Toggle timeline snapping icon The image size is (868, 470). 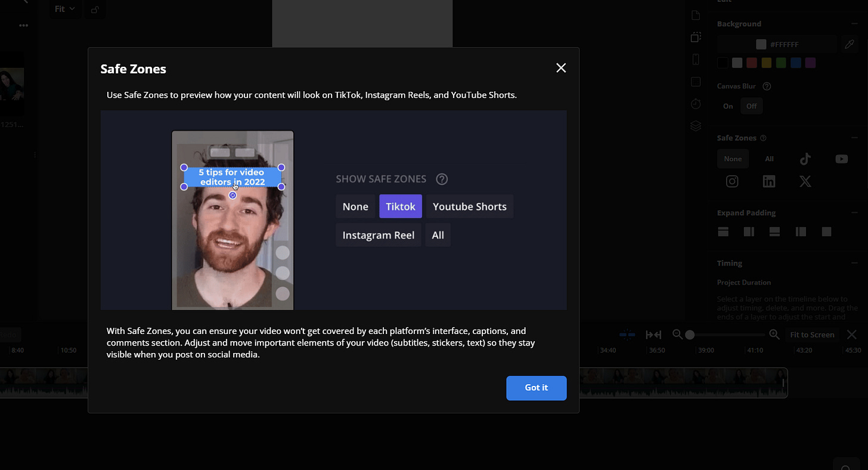click(627, 335)
